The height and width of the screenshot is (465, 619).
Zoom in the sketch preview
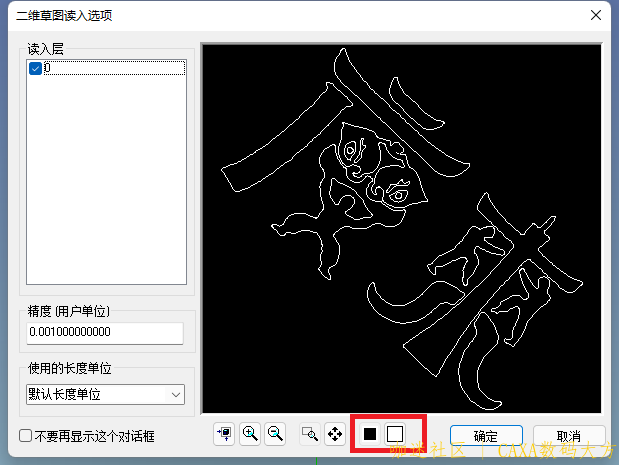click(250, 434)
